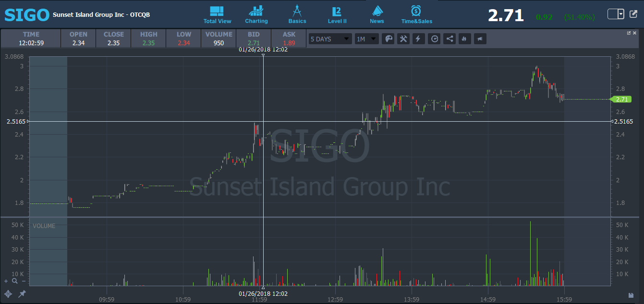Click the 10:59 time axis label
The image size is (644, 304).
(x=183, y=299)
